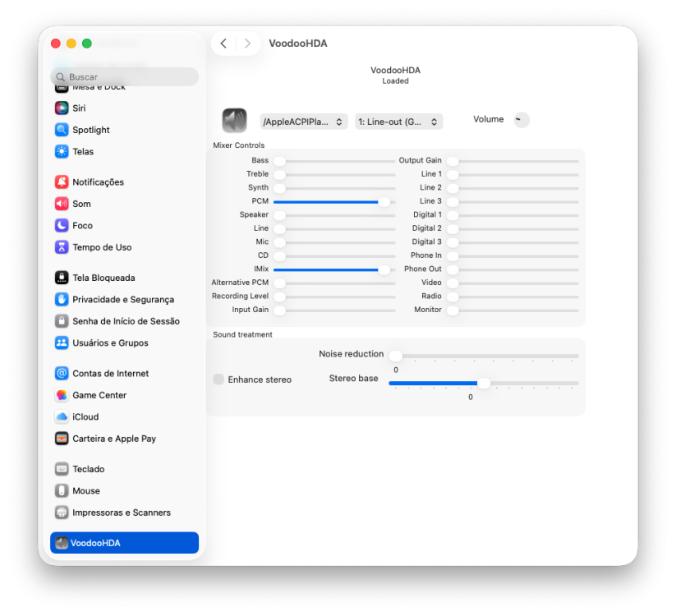Click the Phone In slider
Image resolution: width=676 pixels, height=616 pixels.
tap(513, 256)
